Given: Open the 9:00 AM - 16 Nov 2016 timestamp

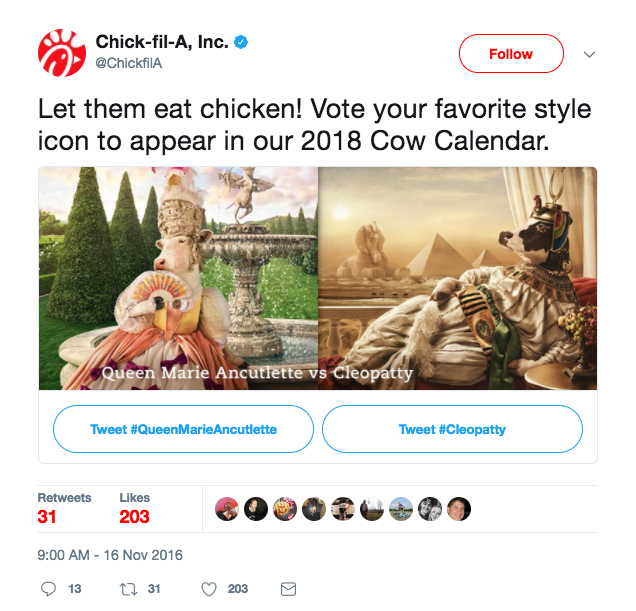Looking at the screenshot, I should click(x=110, y=555).
